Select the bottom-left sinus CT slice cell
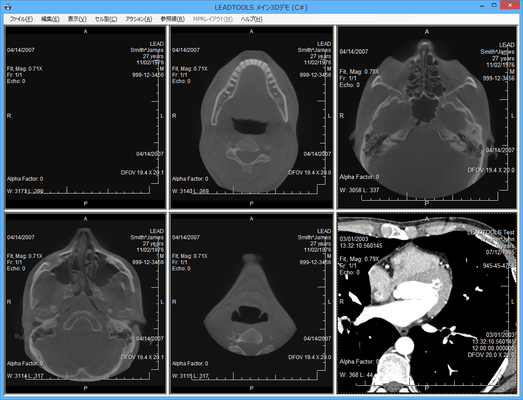The width and height of the screenshot is (523, 400). click(x=85, y=304)
